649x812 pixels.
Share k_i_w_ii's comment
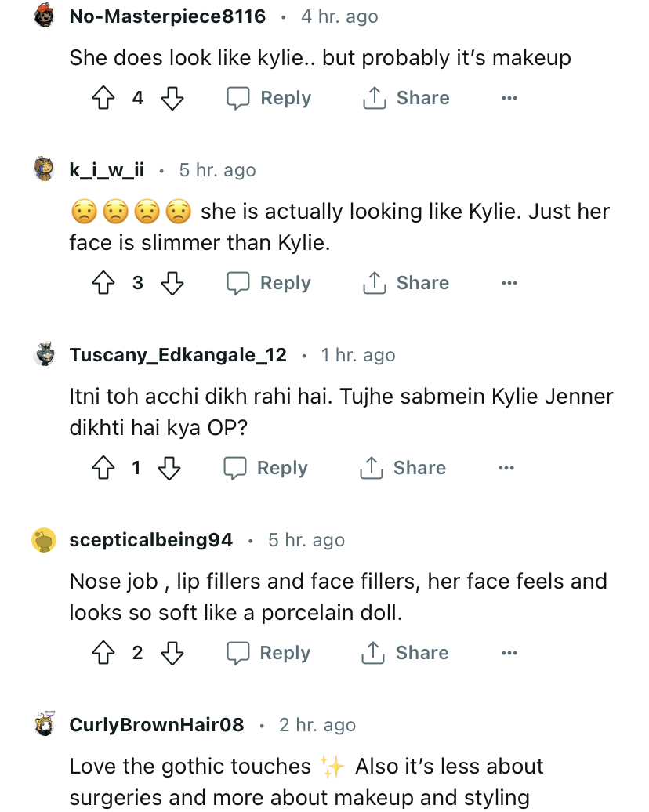406,283
